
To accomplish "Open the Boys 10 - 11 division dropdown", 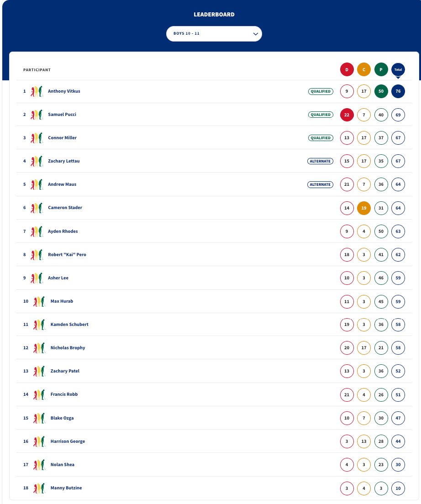I will pyautogui.click(x=214, y=34).
